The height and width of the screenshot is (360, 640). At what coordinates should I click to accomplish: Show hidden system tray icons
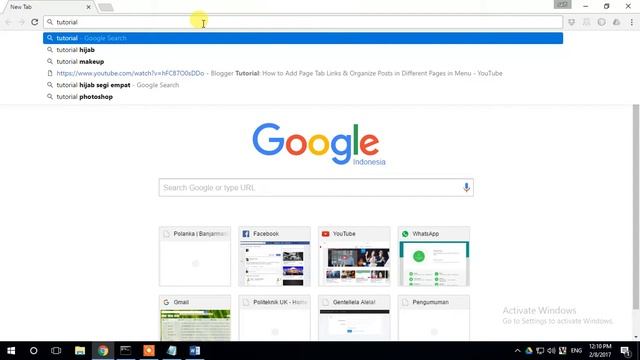point(518,351)
